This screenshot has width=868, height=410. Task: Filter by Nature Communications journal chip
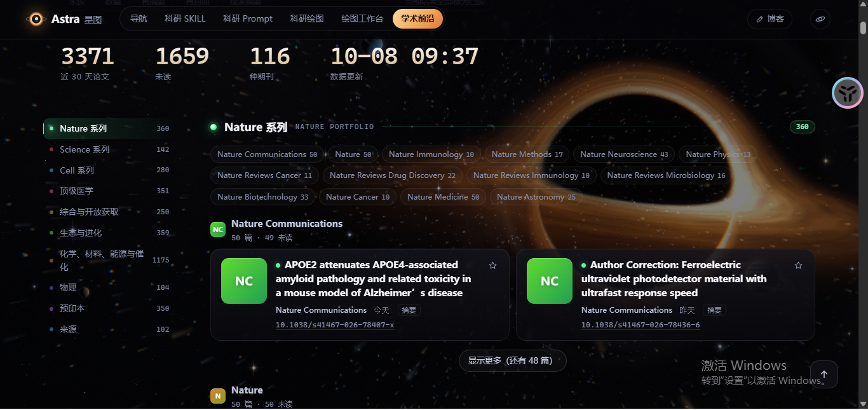(x=267, y=154)
